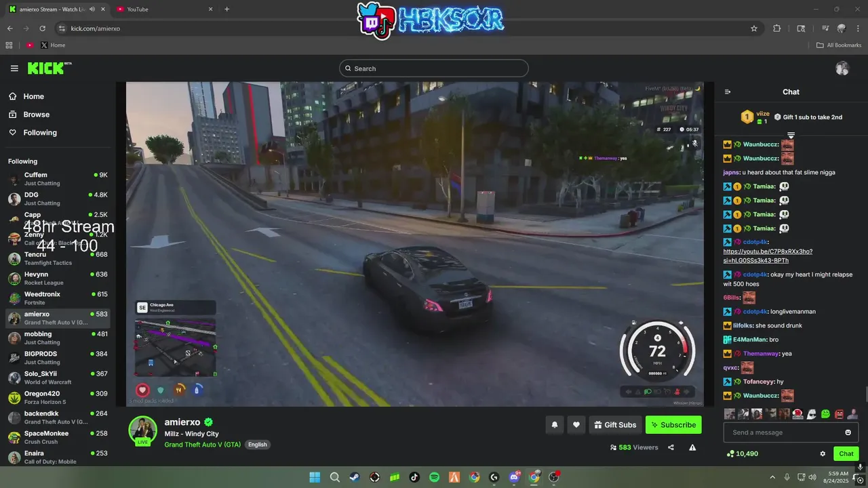Image resolution: width=868 pixels, height=488 pixels.
Task: Open Discord from the taskbar
Action: (514, 477)
